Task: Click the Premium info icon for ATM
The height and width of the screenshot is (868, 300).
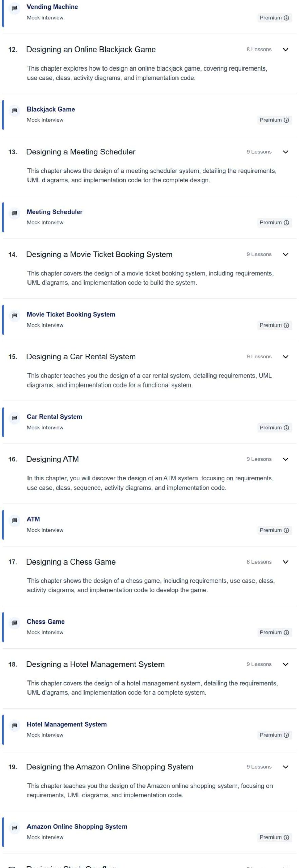Action: [286, 530]
